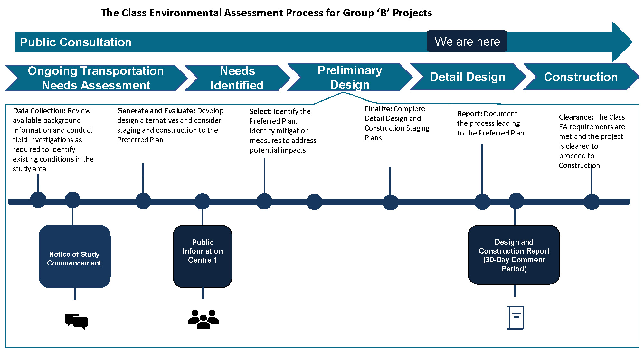Click the Ongoing Transportation Needs Assessment arrow
Viewport: 644px width, 362px height.
96,77
